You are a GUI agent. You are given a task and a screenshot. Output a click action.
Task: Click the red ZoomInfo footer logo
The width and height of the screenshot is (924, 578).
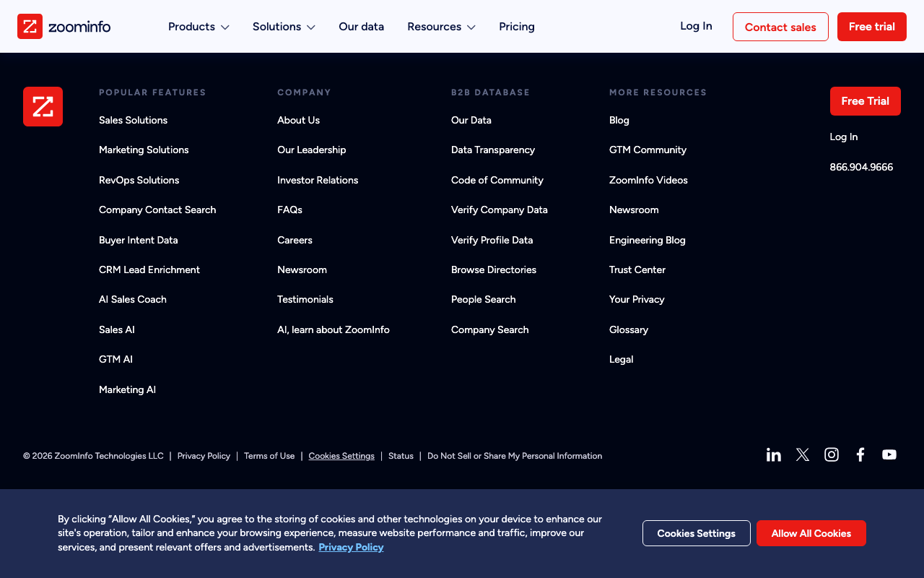[x=43, y=106]
